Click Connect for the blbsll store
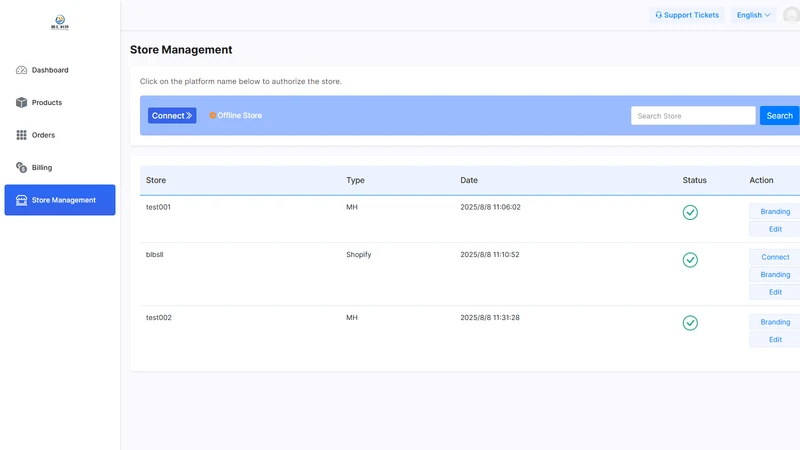The width and height of the screenshot is (800, 450). (775, 257)
